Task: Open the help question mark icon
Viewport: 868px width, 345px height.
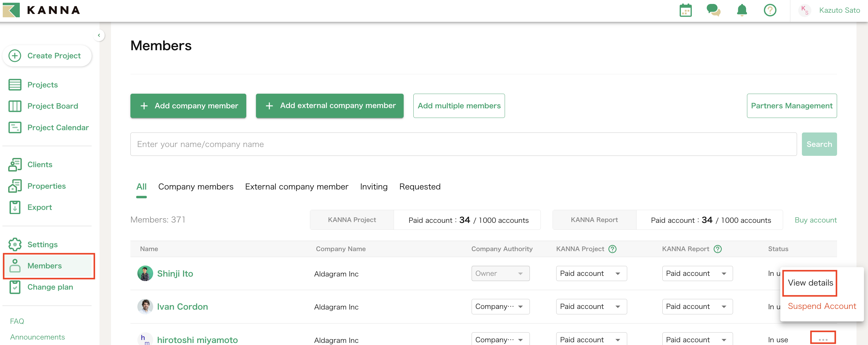Action: (x=770, y=10)
